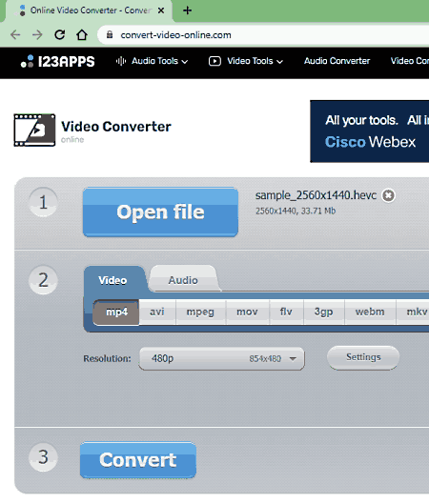Select mpeg output format
The height and width of the screenshot is (504, 429).
(200, 312)
